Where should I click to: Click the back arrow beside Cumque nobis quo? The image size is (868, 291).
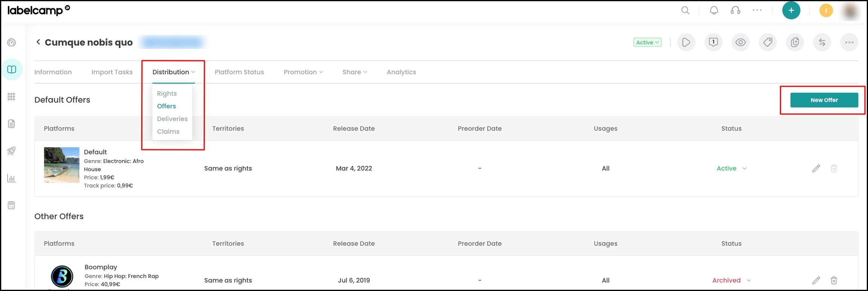(38, 42)
